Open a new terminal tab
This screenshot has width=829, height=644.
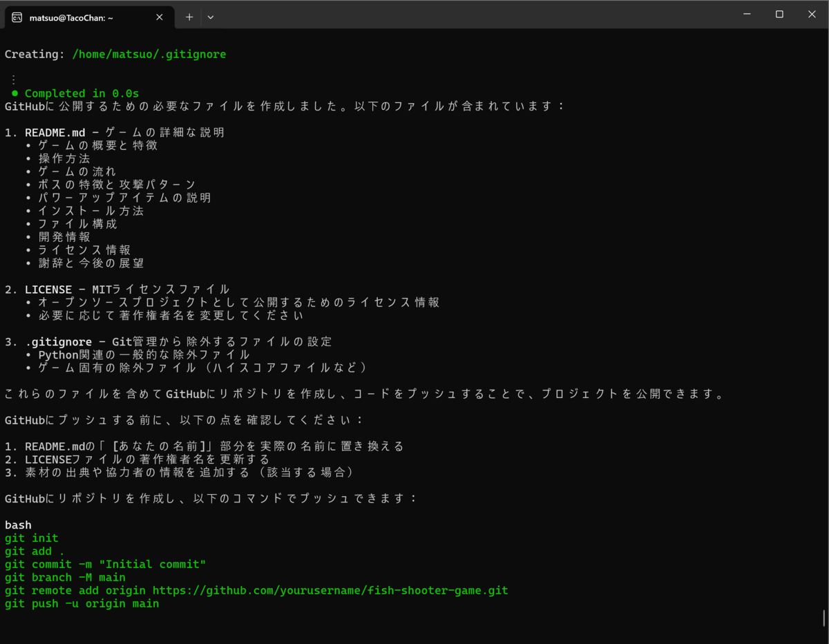[x=189, y=17]
